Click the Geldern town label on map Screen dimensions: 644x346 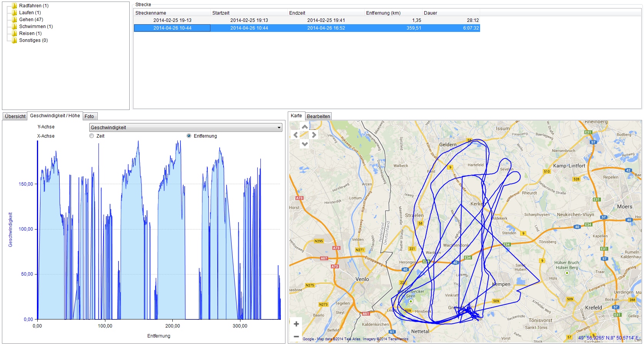coord(448,145)
